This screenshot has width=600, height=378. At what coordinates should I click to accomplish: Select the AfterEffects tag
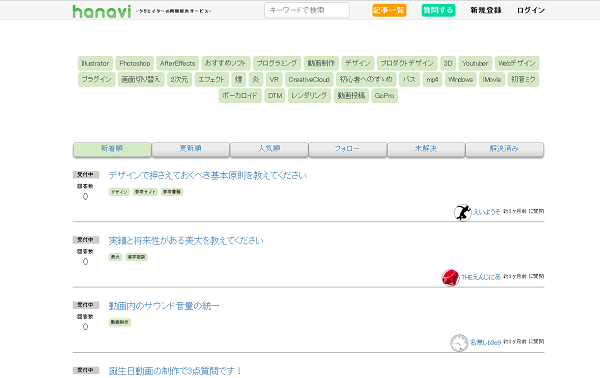[x=178, y=63]
